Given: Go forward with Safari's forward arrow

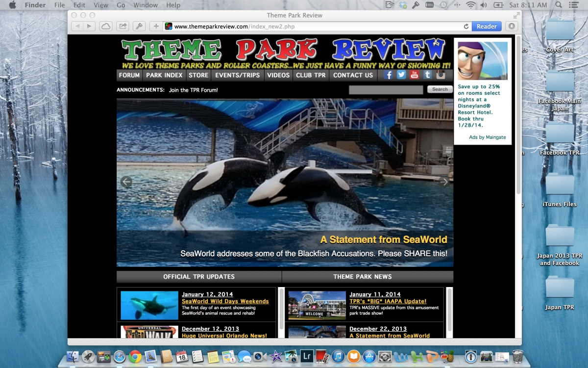Looking at the screenshot, I should (89, 26).
